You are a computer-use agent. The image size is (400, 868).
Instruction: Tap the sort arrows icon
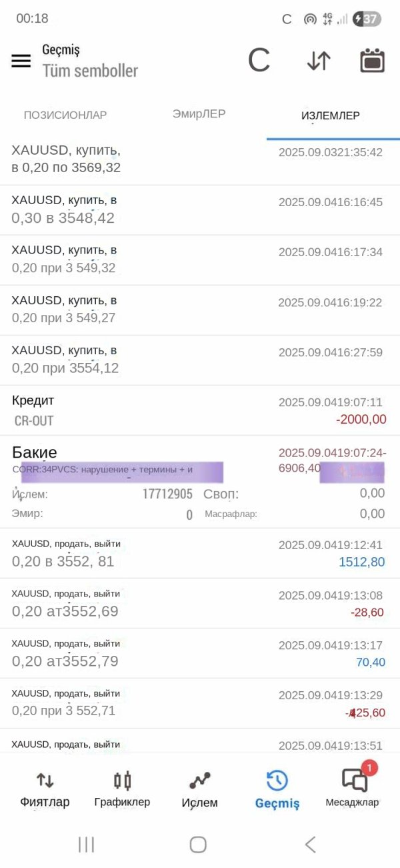[x=319, y=61]
